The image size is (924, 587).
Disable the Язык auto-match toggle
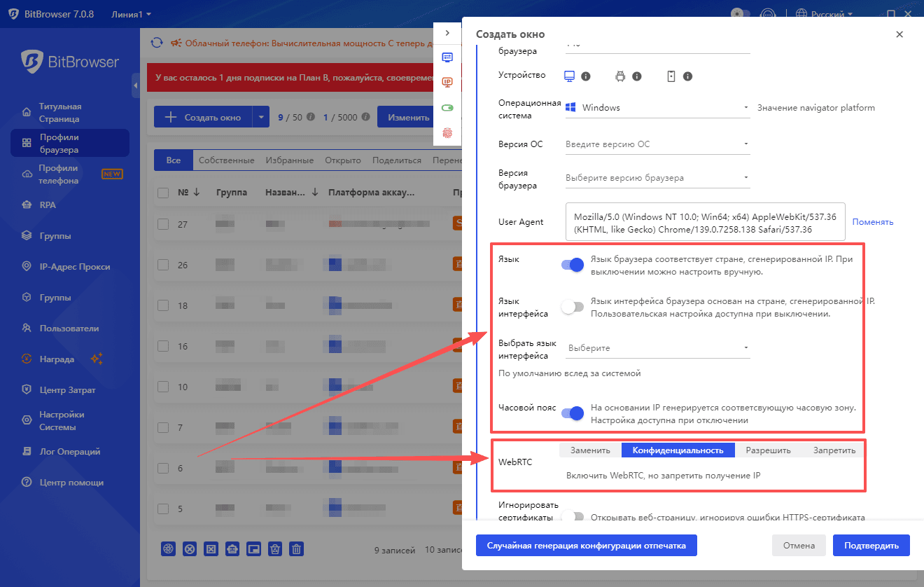point(573,265)
